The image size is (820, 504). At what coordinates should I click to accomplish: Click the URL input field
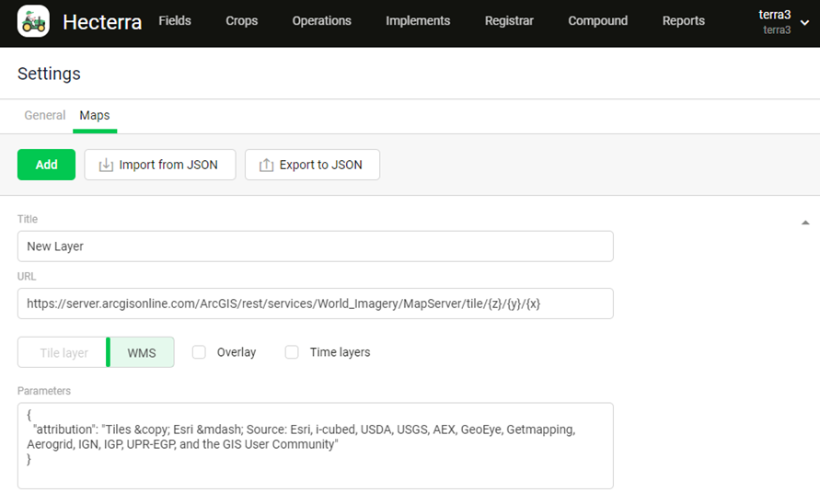[x=315, y=304]
